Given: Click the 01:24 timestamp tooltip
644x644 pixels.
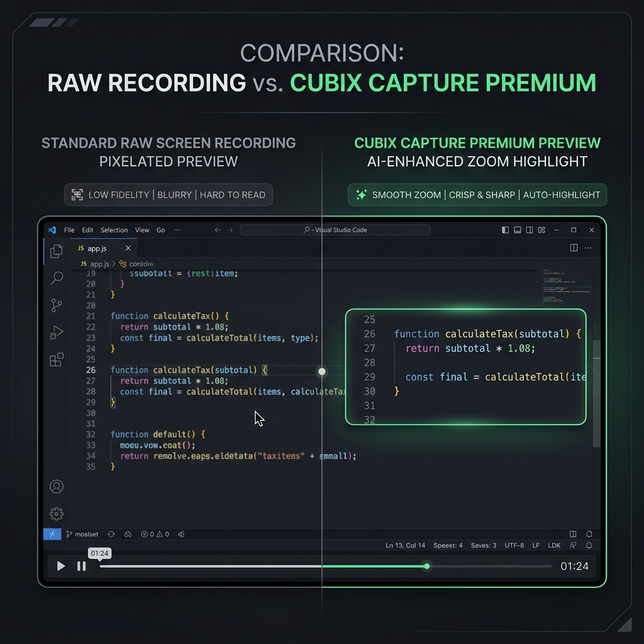Looking at the screenshot, I should click(99, 553).
